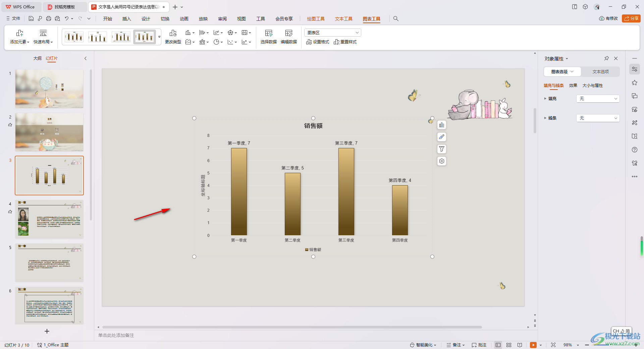This screenshot has height=349, width=644.
Task: Open the Line (线条) value dropdown
Action: tap(598, 118)
